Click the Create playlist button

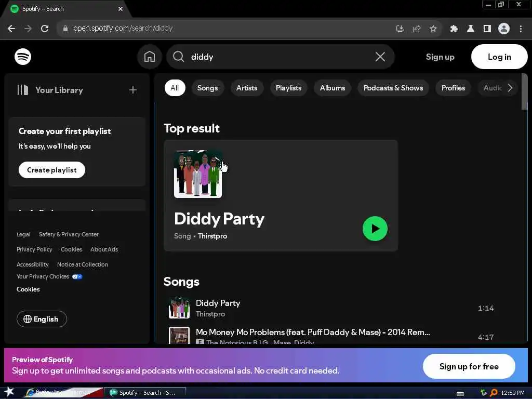(51, 170)
